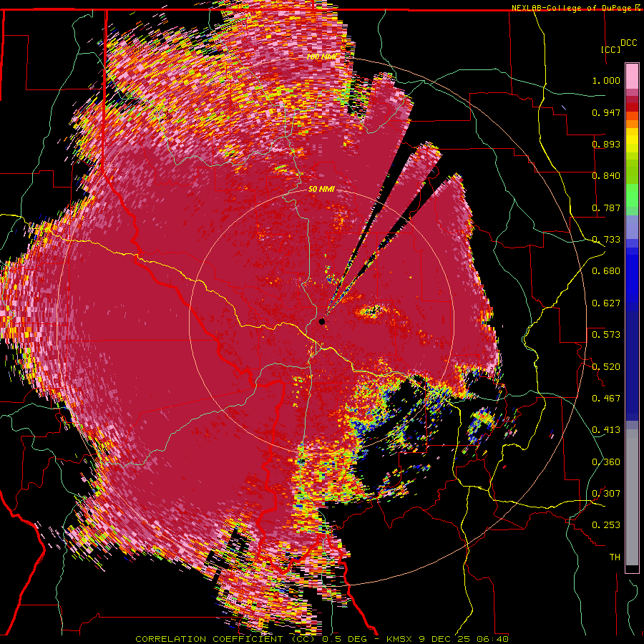The height and width of the screenshot is (644, 644).
Task: Click the 0.573 color scale value
Action: click(606, 335)
